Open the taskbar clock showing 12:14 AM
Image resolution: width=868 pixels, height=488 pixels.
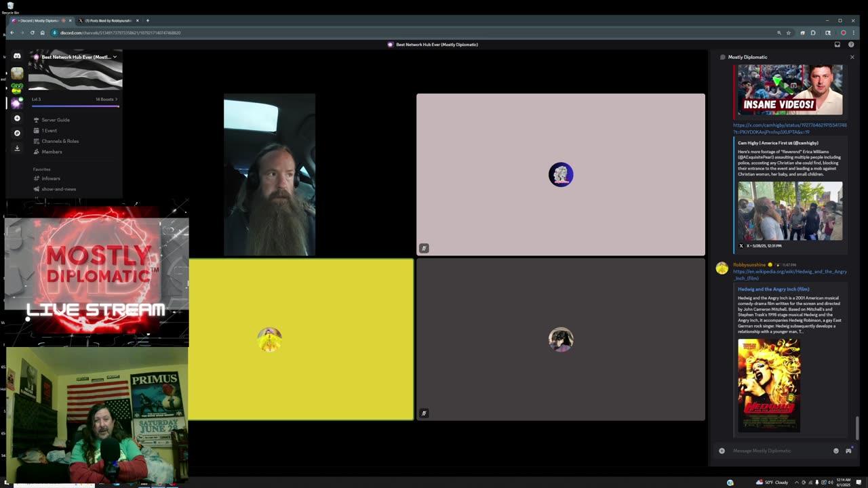point(844,482)
